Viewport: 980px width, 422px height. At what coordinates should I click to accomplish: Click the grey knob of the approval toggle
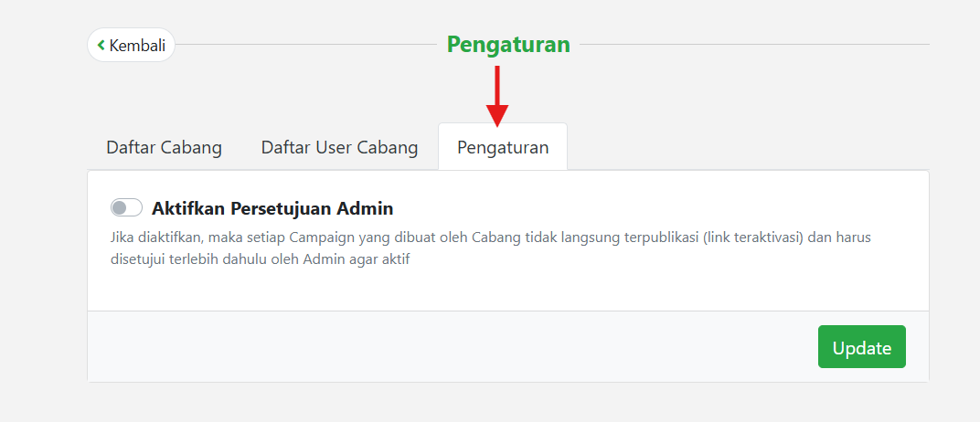pos(119,208)
